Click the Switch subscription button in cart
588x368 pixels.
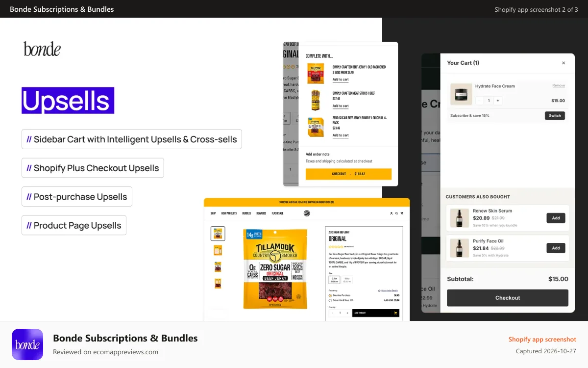point(555,116)
